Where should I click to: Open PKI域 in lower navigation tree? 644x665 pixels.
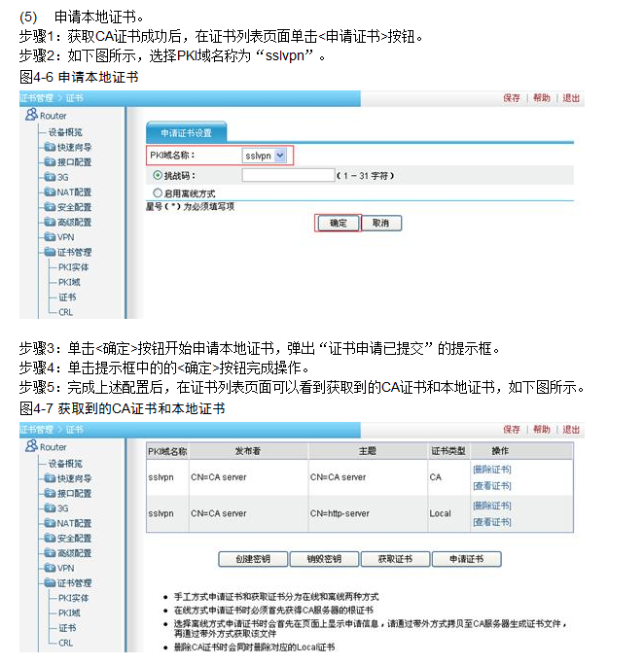coord(69,612)
